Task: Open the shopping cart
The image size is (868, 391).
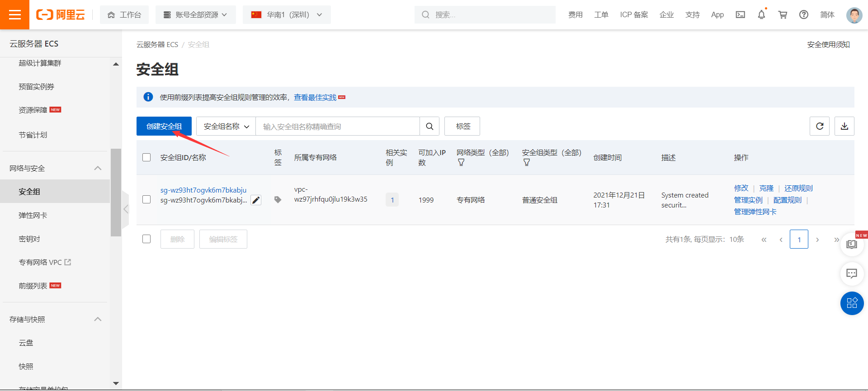Action: (x=783, y=14)
